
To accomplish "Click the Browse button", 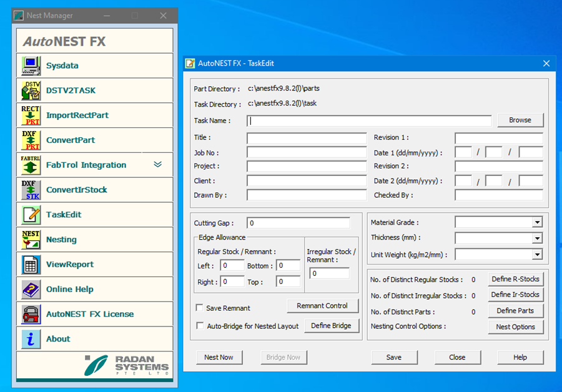I will pos(520,120).
